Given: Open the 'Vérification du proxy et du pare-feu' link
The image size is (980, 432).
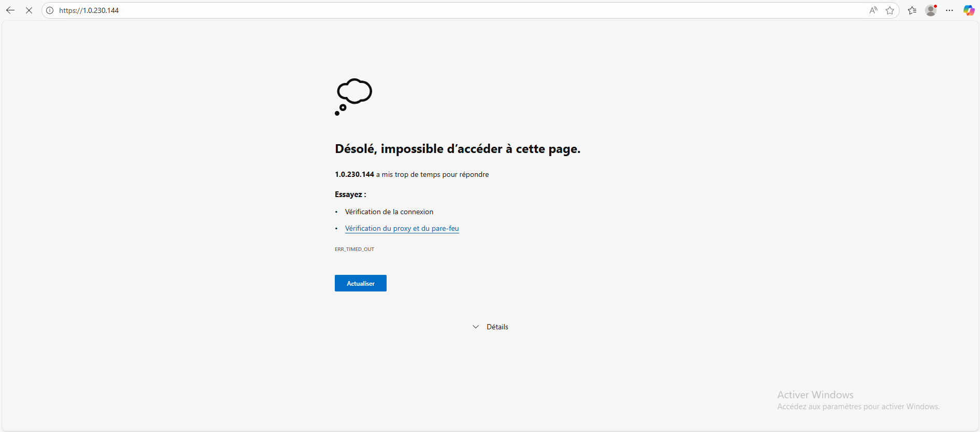Looking at the screenshot, I should (x=402, y=228).
